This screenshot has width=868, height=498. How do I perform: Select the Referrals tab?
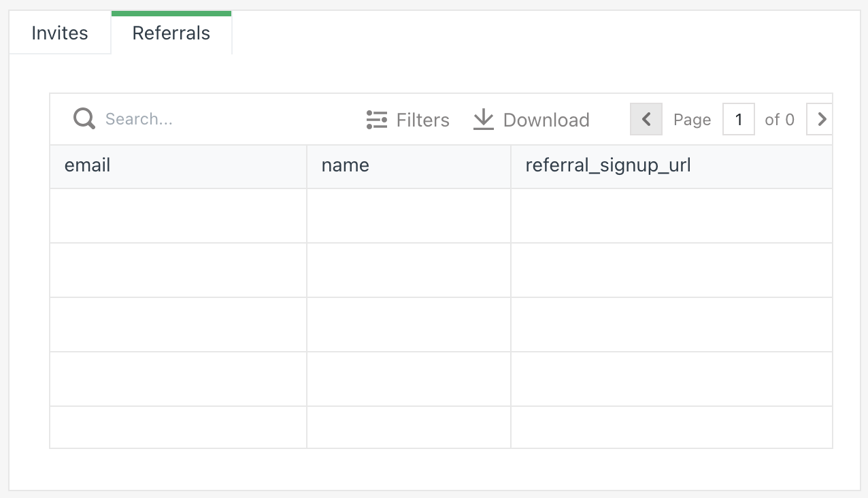(170, 33)
